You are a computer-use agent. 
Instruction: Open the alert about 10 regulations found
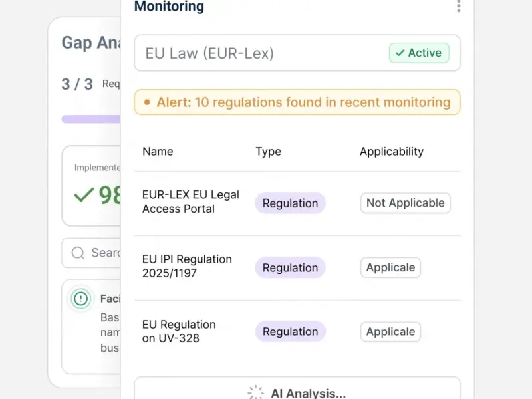[x=297, y=102]
